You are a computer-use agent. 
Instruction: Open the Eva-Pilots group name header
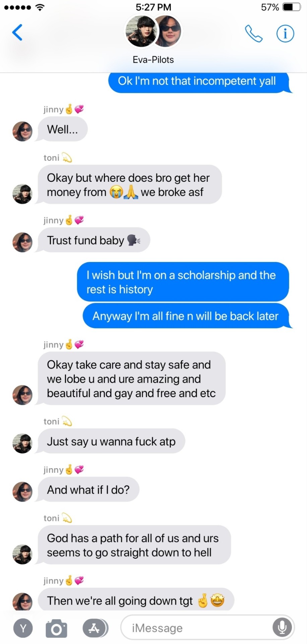pos(153,60)
